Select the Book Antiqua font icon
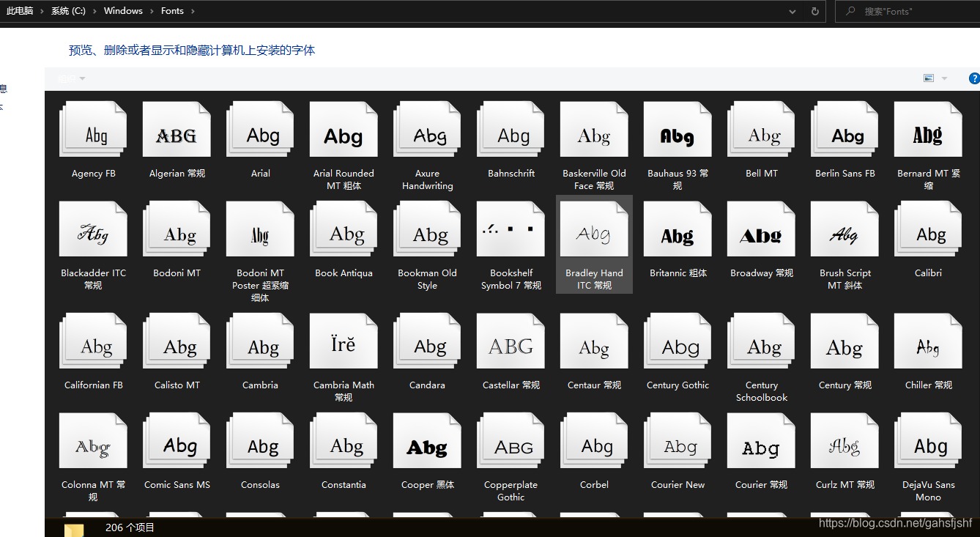Image resolution: width=980 pixels, height=537 pixels. [344, 229]
